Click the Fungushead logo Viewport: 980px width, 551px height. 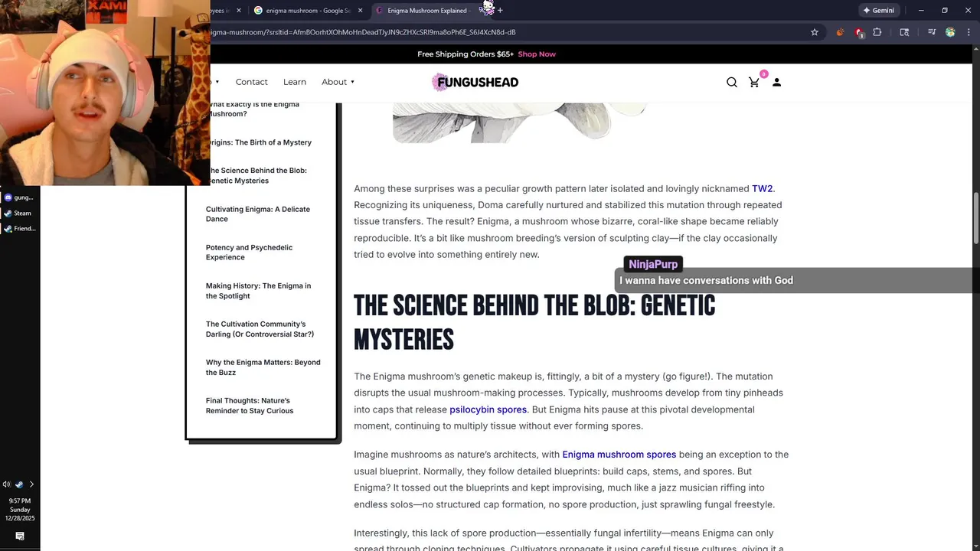click(475, 82)
